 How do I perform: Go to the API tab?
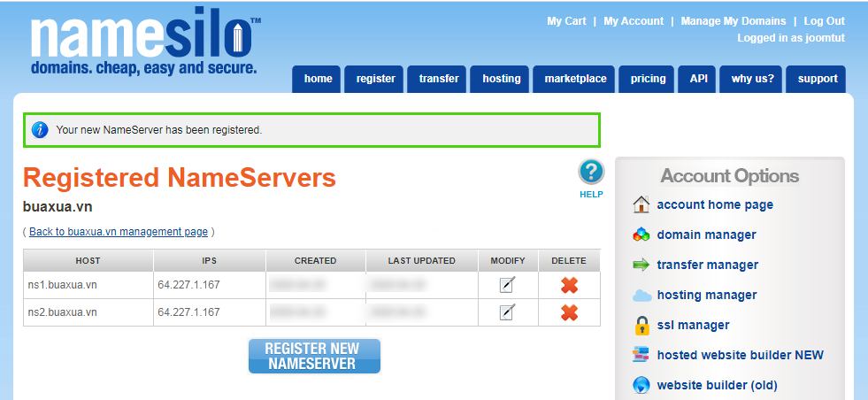[697, 80]
